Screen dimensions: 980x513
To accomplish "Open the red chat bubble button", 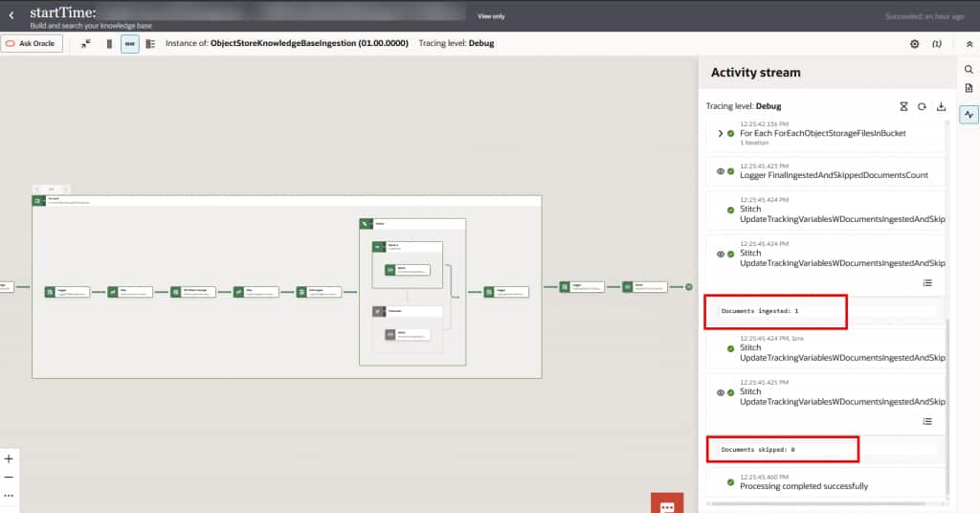I will 667,503.
